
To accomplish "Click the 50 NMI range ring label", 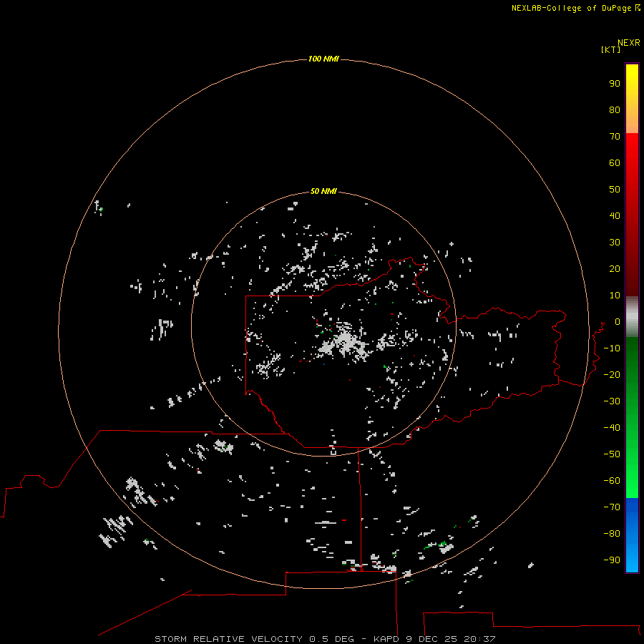I will [x=323, y=191].
